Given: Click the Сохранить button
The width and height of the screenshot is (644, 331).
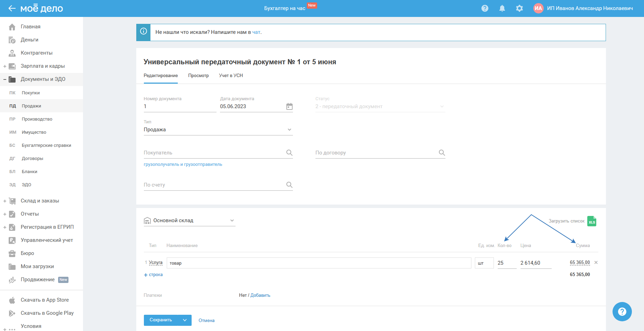Looking at the screenshot, I should [x=161, y=320].
